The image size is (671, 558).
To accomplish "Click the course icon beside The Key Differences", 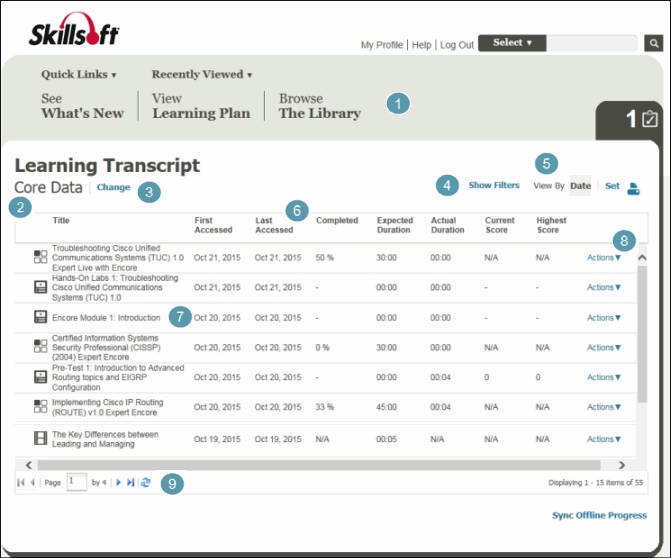I will (40, 438).
